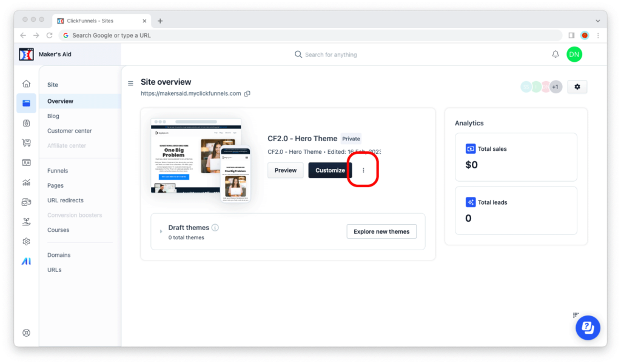The width and height of the screenshot is (621, 364).
Task: Click the Customize button
Action: point(330,170)
